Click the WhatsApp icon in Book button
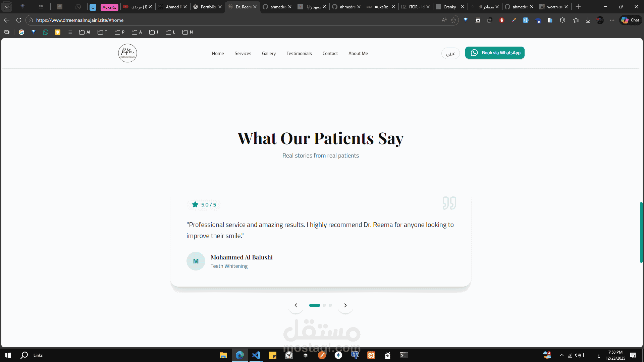Screen dimensions: 644x362 tap(474, 53)
